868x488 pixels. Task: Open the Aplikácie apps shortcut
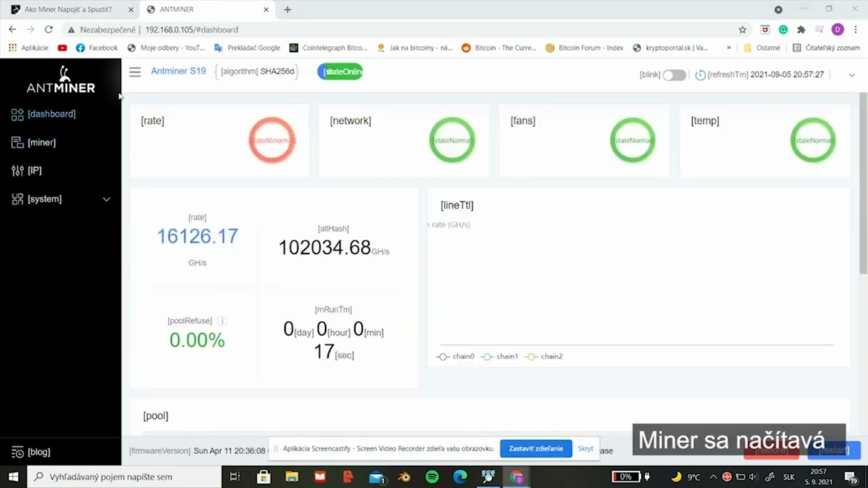[x=28, y=48]
